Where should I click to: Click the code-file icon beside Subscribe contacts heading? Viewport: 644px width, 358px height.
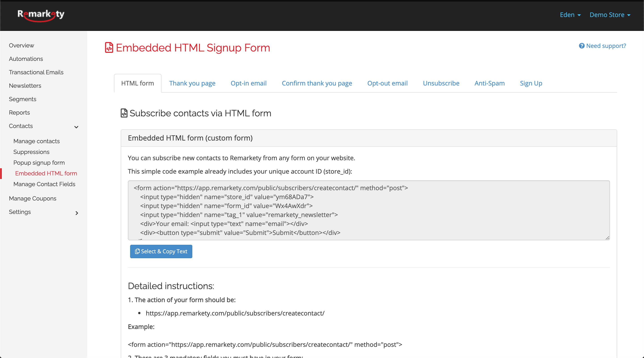click(x=124, y=113)
